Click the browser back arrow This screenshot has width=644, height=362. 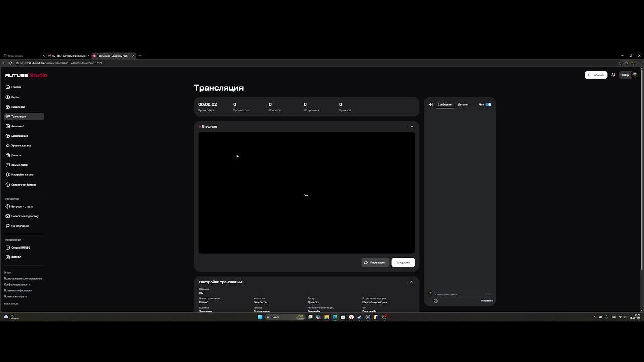(x=4, y=63)
